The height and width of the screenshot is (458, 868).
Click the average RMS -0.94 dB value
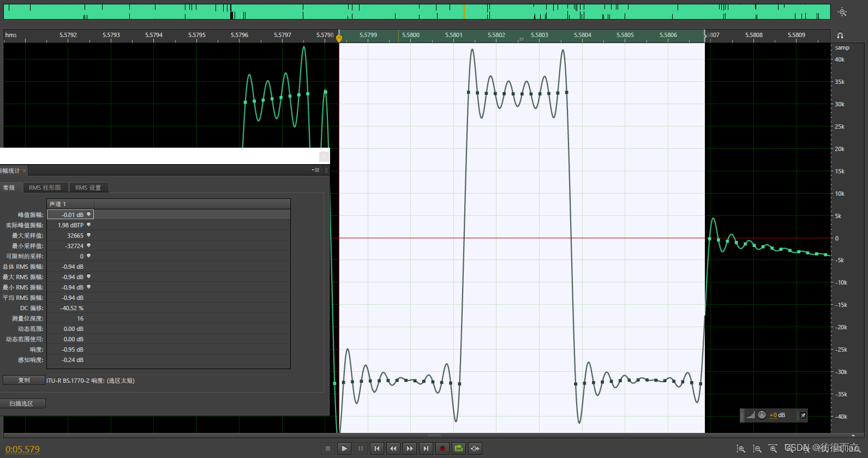point(73,298)
